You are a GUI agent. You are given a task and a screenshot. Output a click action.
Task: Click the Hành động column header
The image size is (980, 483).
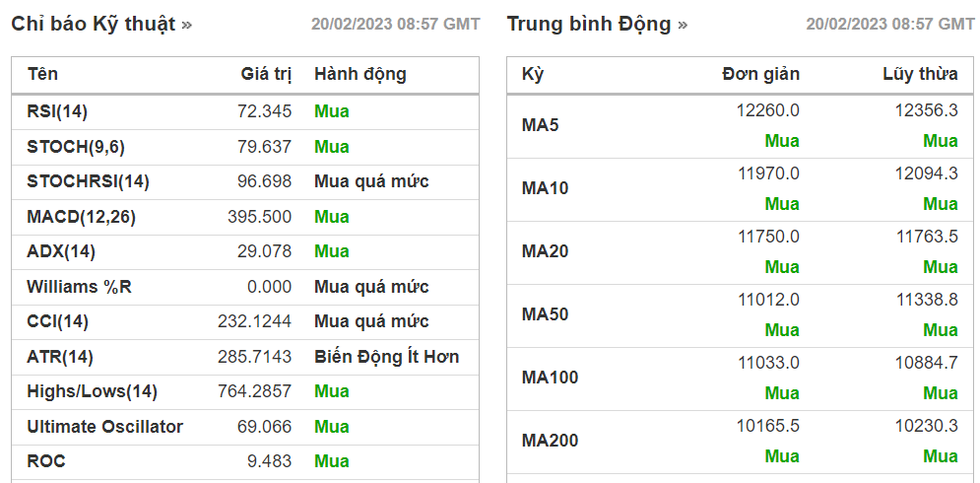pos(360,74)
